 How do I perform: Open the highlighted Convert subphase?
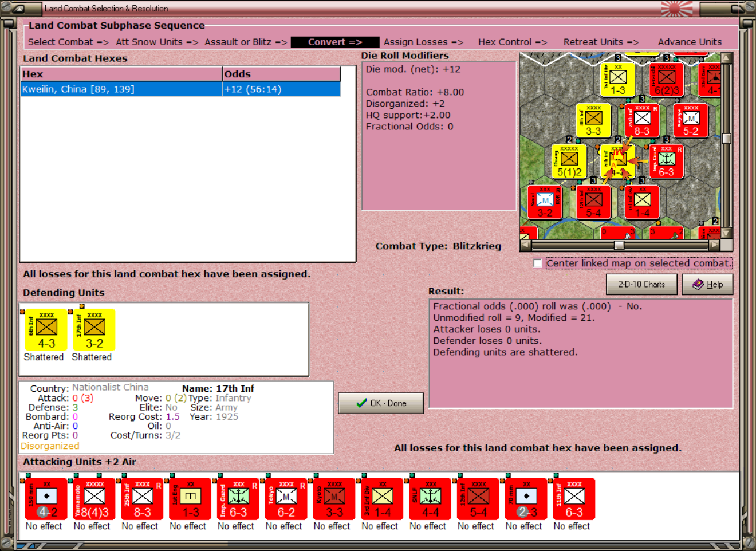(x=335, y=42)
